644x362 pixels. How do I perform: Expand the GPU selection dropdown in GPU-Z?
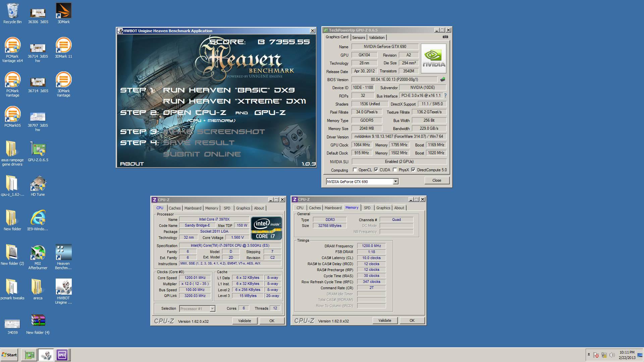395,182
